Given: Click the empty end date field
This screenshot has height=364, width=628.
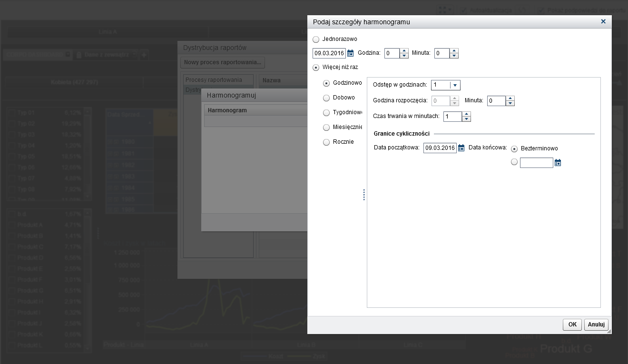Looking at the screenshot, I should (x=537, y=163).
